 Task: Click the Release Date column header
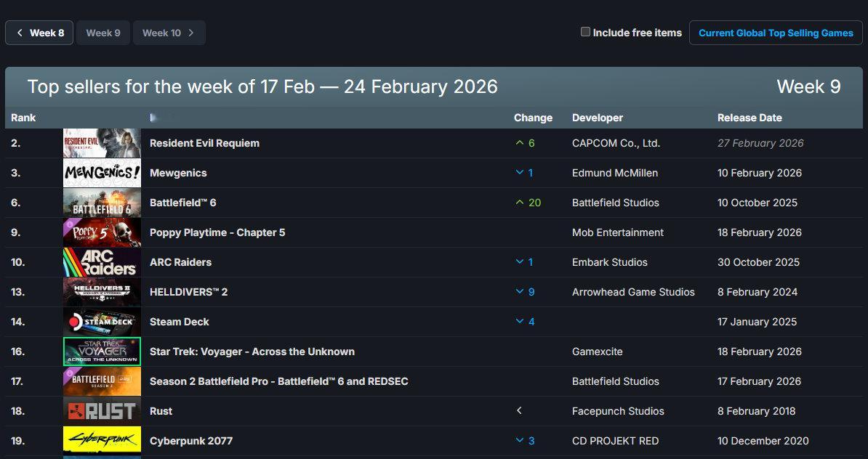point(750,118)
